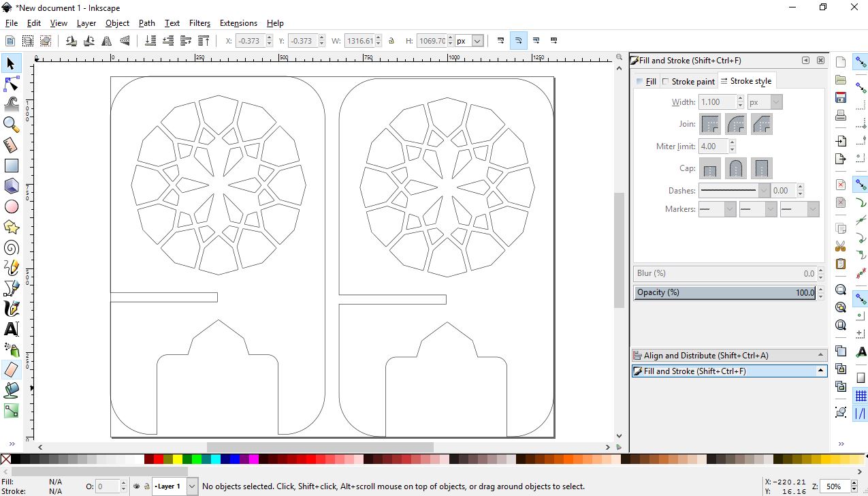Select the Text tool
The height and width of the screenshot is (496, 868).
pyautogui.click(x=11, y=329)
